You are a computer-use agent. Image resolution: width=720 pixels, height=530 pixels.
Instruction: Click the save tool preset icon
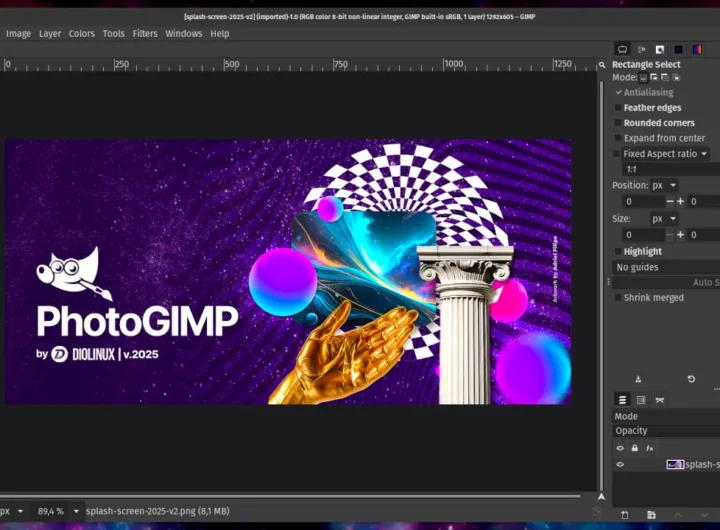[x=639, y=379]
